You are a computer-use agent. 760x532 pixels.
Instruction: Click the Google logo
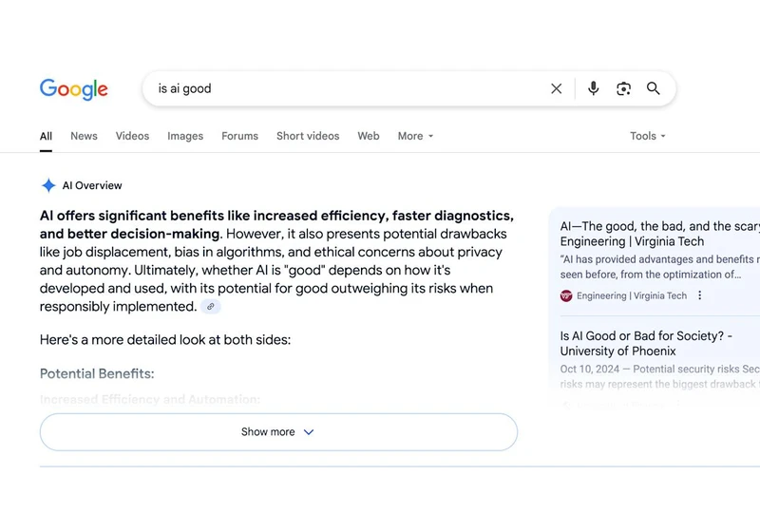[x=74, y=89]
